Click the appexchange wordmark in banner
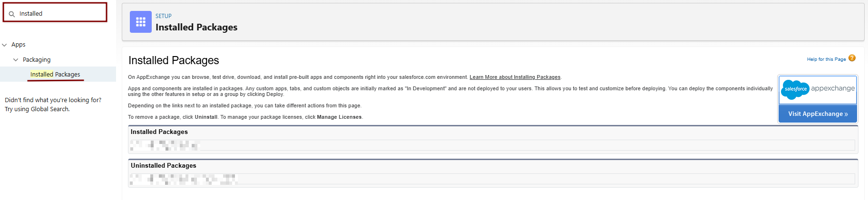 tap(832, 88)
